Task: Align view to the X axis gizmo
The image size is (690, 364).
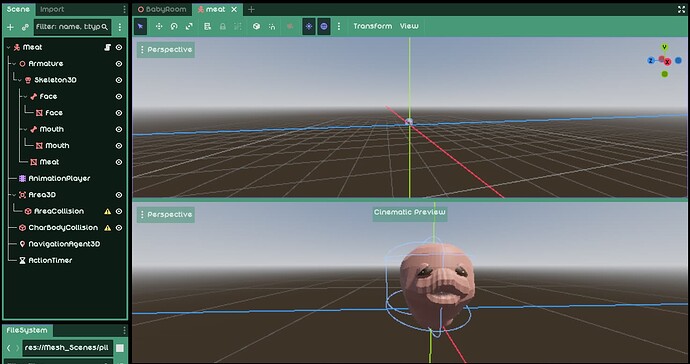Action: click(668, 62)
